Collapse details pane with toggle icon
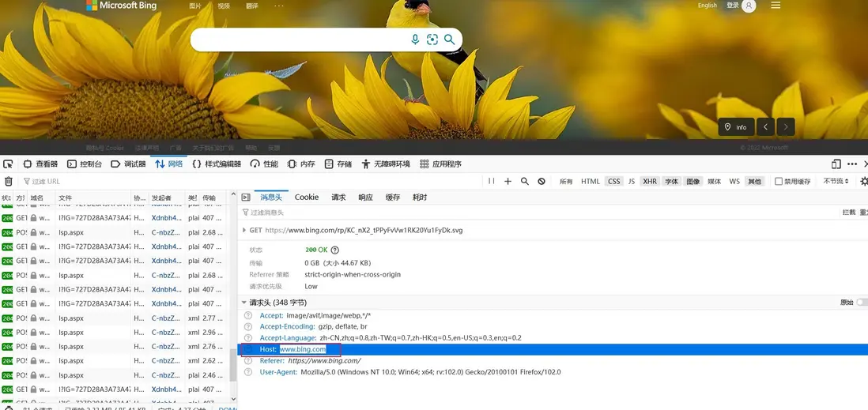The width and height of the screenshot is (868, 410). coord(246,197)
